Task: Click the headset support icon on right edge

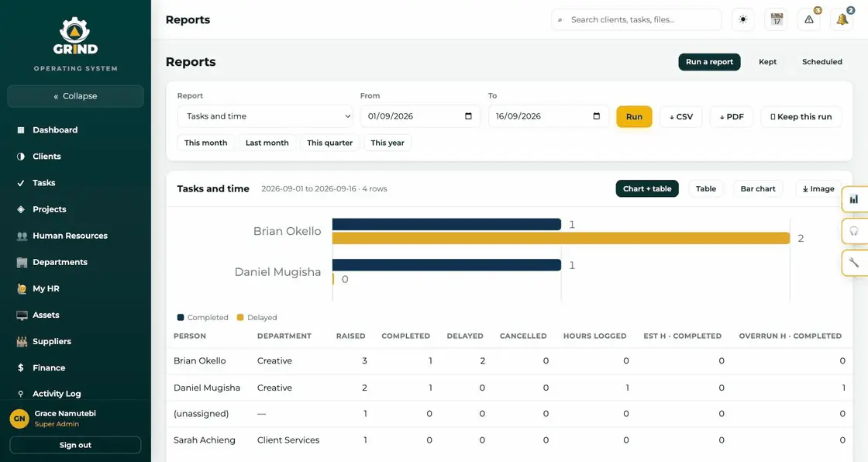Action: click(x=853, y=231)
